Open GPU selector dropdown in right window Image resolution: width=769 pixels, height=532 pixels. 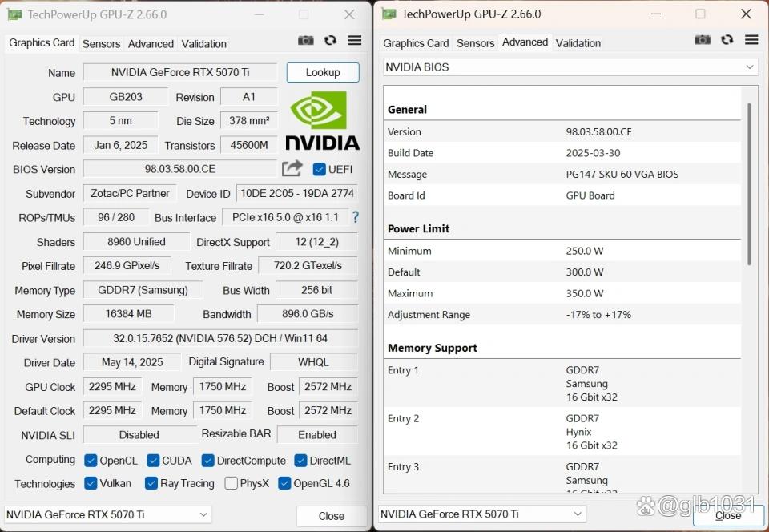click(481, 514)
